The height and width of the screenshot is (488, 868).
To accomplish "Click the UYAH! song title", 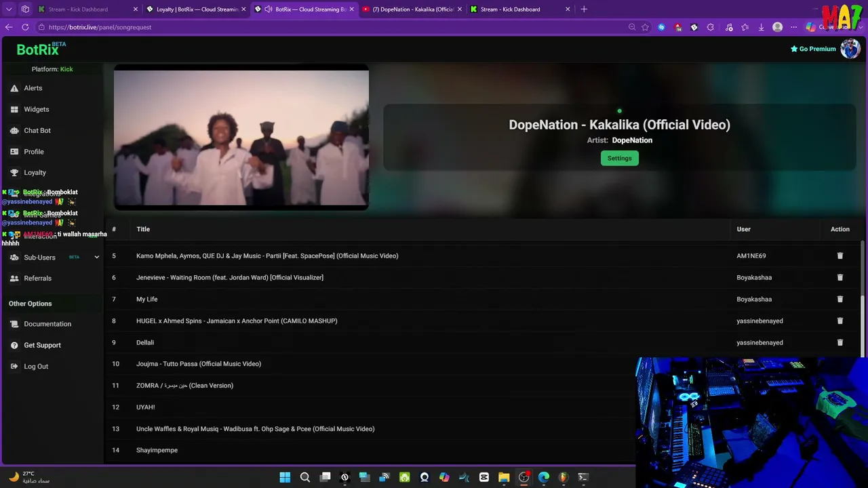I will click(x=146, y=407).
